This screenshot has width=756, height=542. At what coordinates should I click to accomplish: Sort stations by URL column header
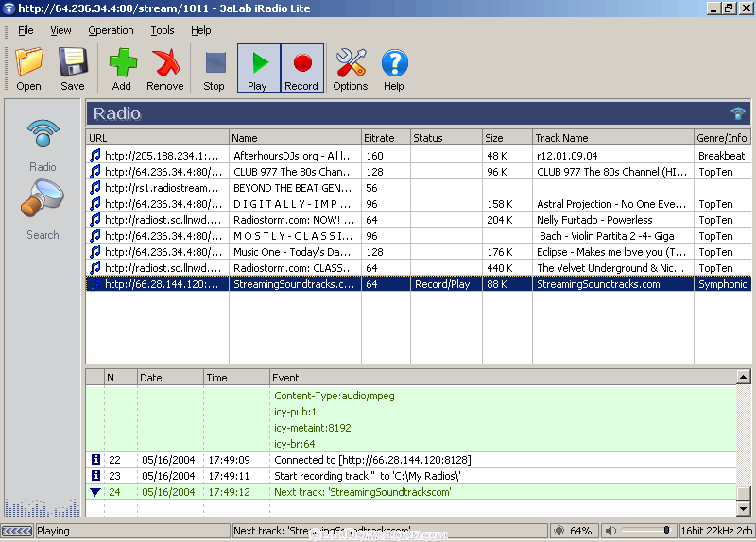point(157,138)
